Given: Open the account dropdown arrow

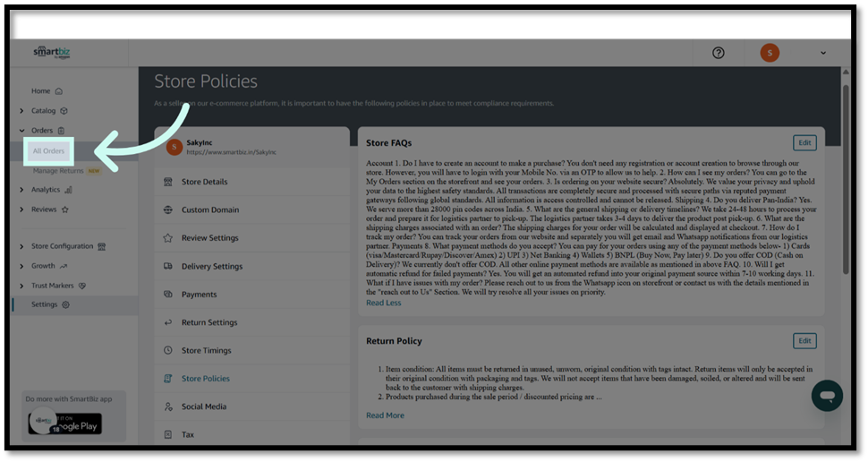Looking at the screenshot, I should click(823, 54).
